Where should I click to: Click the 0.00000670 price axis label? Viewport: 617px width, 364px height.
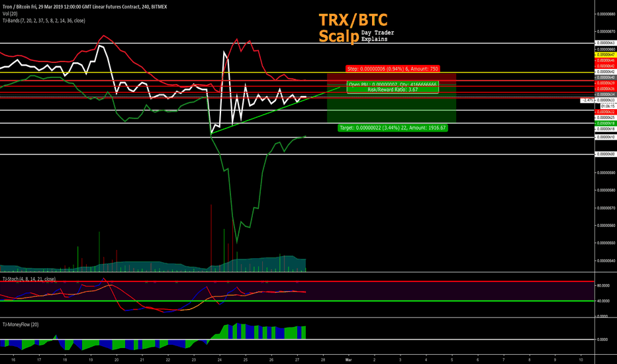pos(606,32)
